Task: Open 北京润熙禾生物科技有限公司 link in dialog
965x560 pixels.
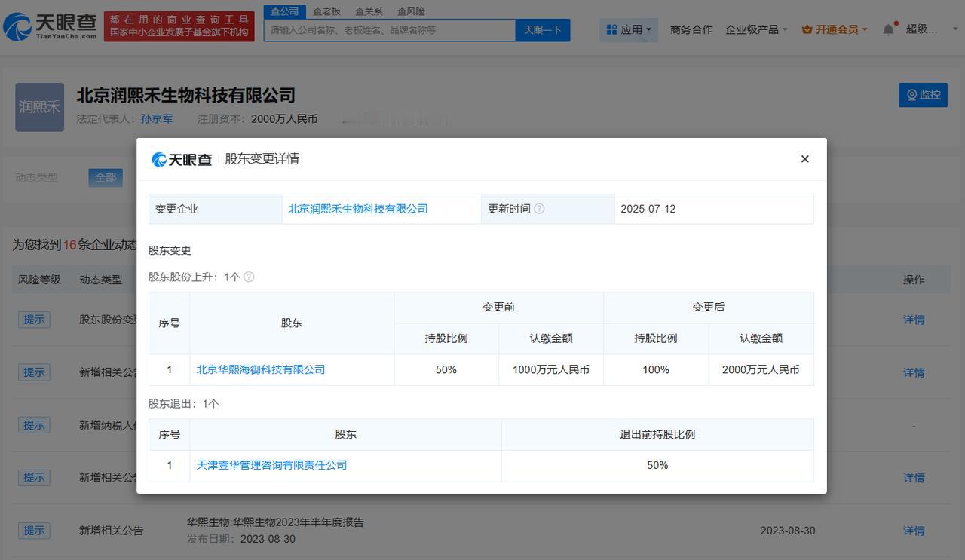Action: [x=358, y=209]
